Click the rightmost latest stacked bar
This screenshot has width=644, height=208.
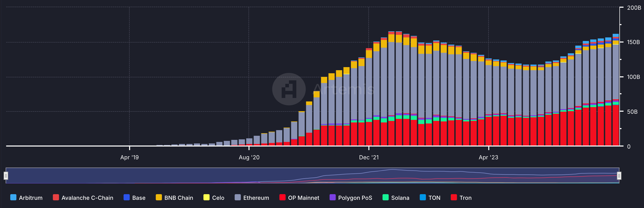[x=616, y=90]
